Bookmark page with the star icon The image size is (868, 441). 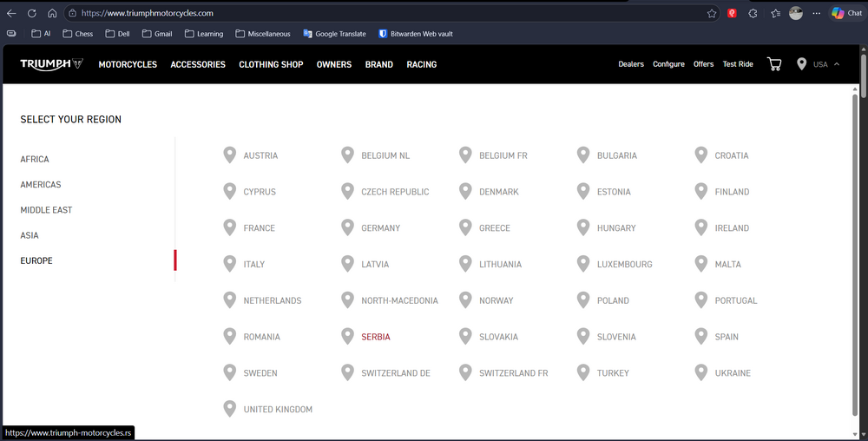(x=712, y=13)
